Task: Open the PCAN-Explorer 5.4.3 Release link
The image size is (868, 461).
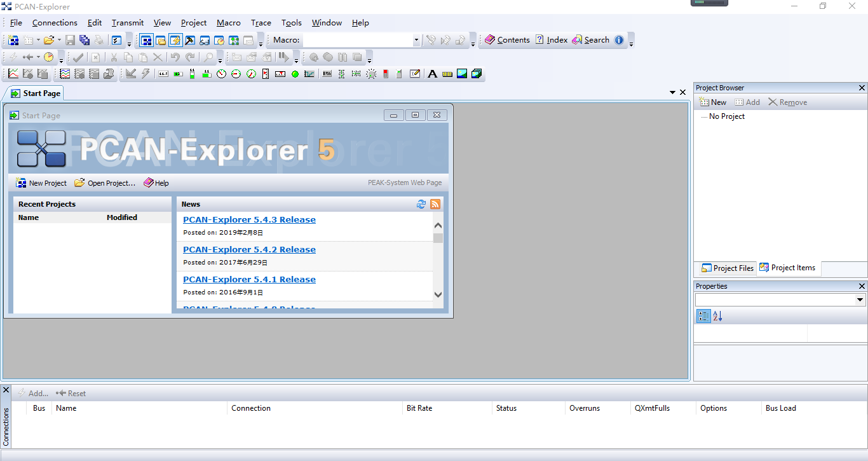Action: pos(249,219)
